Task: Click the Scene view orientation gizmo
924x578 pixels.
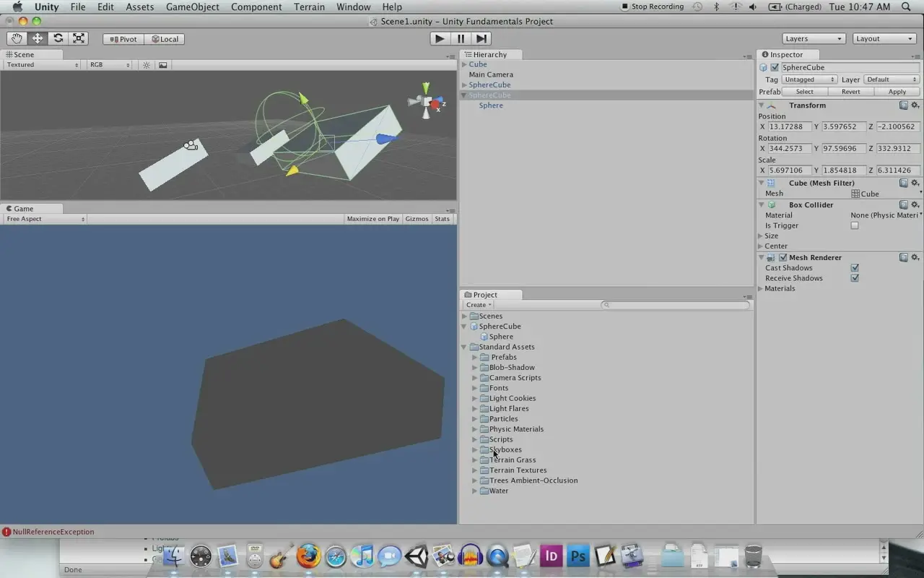Action: pos(426,101)
